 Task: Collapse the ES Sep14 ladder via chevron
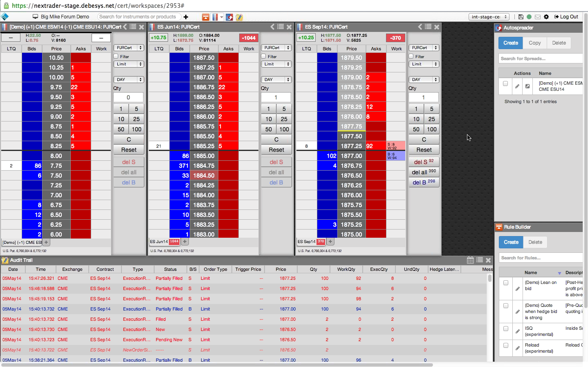[x=420, y=27]
